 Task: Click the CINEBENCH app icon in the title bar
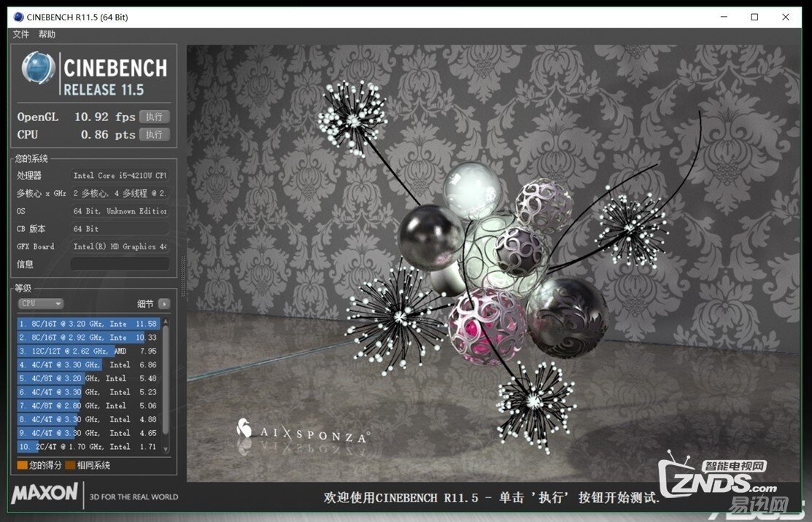pos(19,17)
